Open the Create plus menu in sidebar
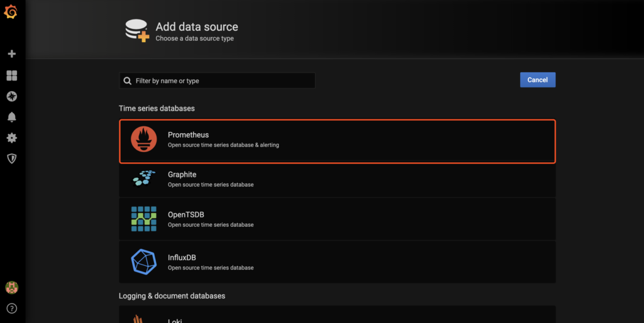This screenshot has width=644, height=323. pos(12,54)
